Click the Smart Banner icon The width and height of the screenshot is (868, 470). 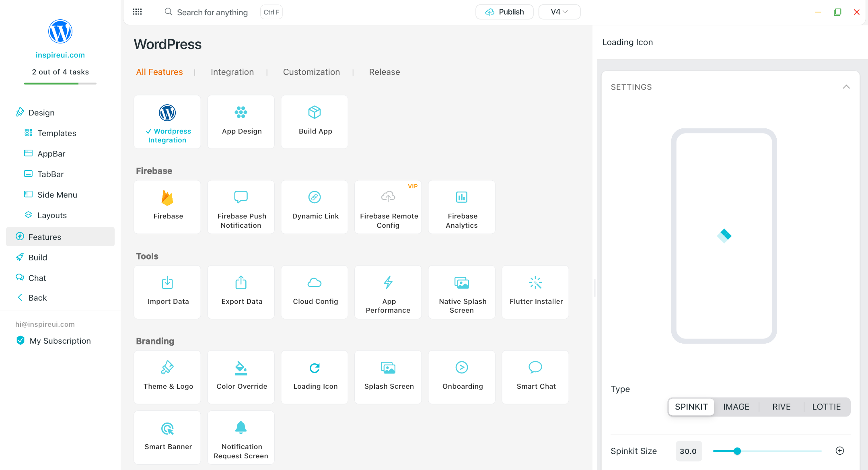[x=167, y=429]
